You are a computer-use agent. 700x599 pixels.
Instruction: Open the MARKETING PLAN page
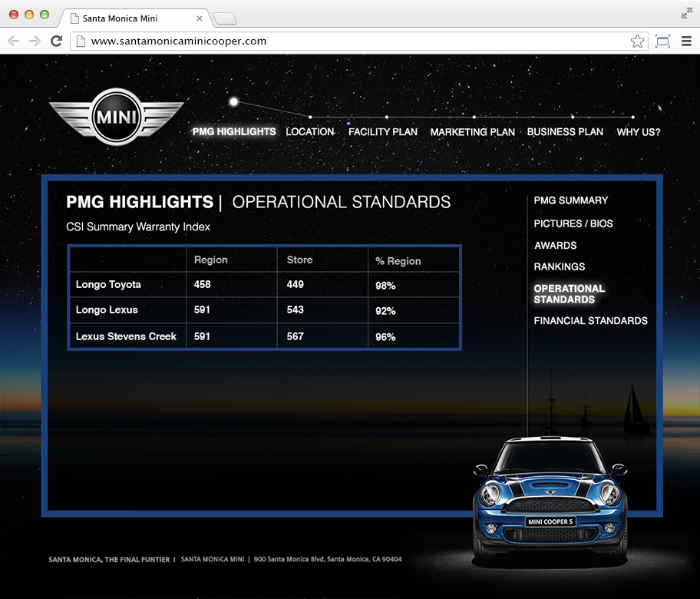pos(472,132)
